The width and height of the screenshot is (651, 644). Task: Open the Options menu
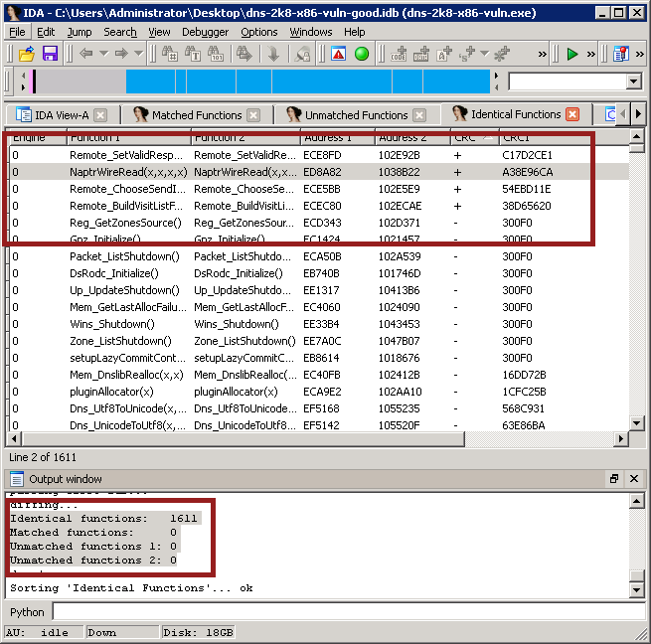pyautogui.click(x=259, y=32)
